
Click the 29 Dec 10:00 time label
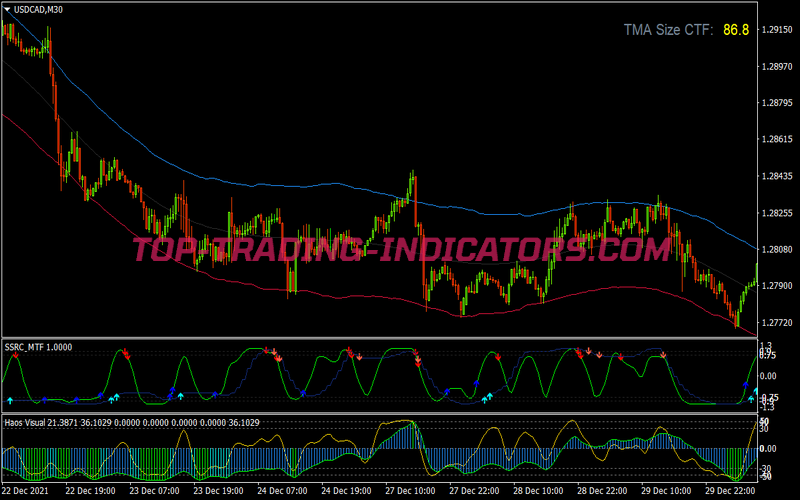click(x=666, y=490)
